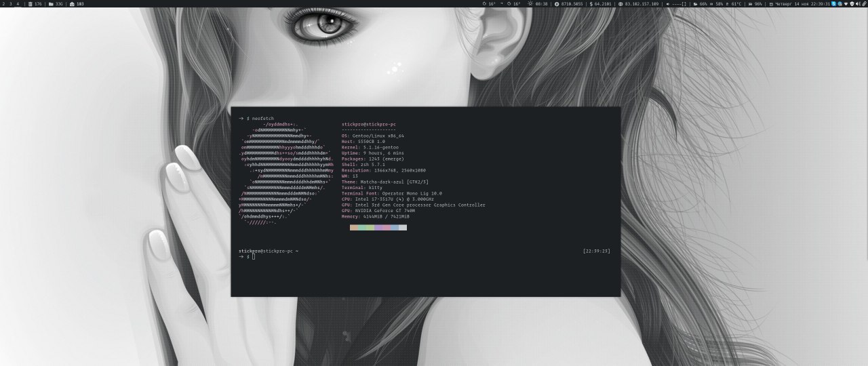The width and height of the screenshot is (868, 366).
Task: Click the trash icon showing 176
Action: tap(35, 3)
